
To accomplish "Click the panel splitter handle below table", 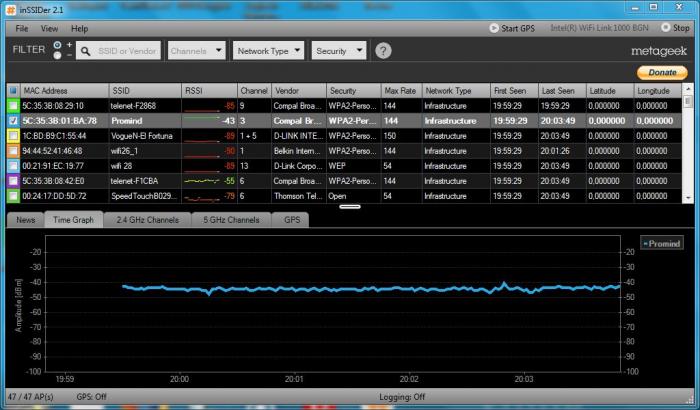I will pyautogui.click(x=350, y=206).
